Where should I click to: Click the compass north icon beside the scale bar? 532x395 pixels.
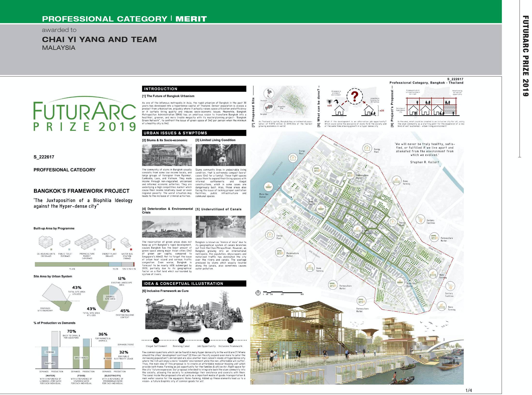(258, 293)
